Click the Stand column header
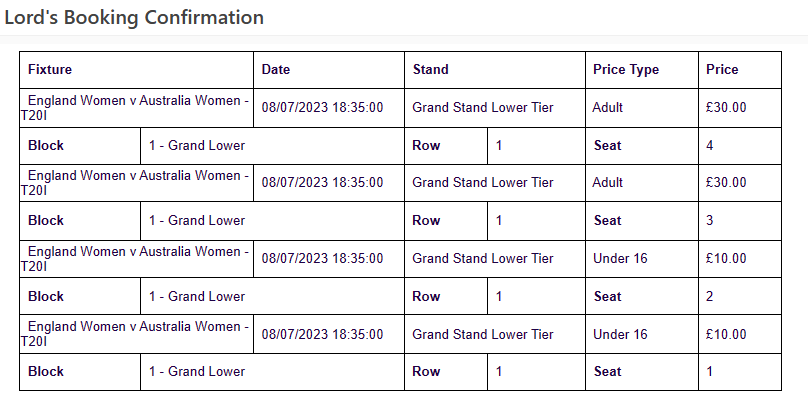Screen dimensions: 808x397 [x=495, y=70]
